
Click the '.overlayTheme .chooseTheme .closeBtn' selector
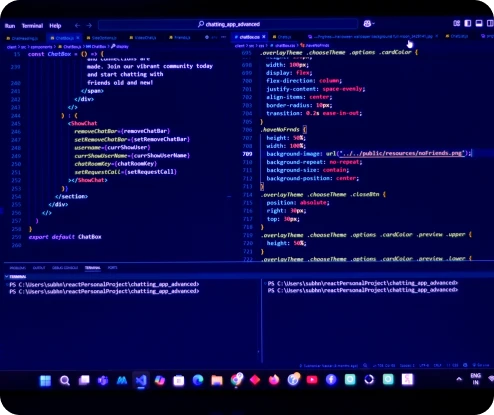(x=321, y=194)
